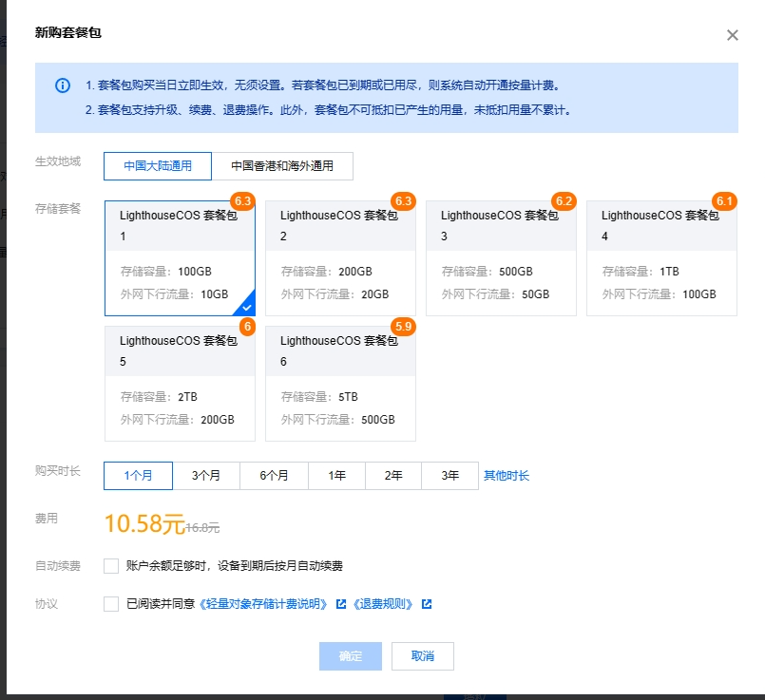
Task: Tick the 已阅读并同意 agreement checkbox
Action: click(x=111, y=604)
